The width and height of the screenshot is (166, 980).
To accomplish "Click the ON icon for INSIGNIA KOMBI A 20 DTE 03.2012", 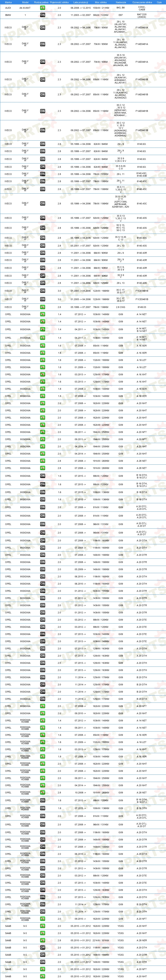I will 42,876.
